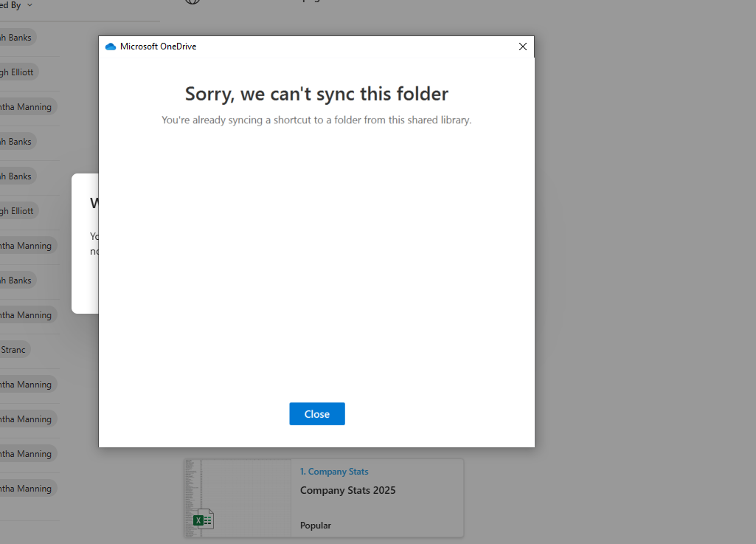756x544 pixels.
Task: Click the Excel file icon on the card thumbnail
Action: [203, 520]
